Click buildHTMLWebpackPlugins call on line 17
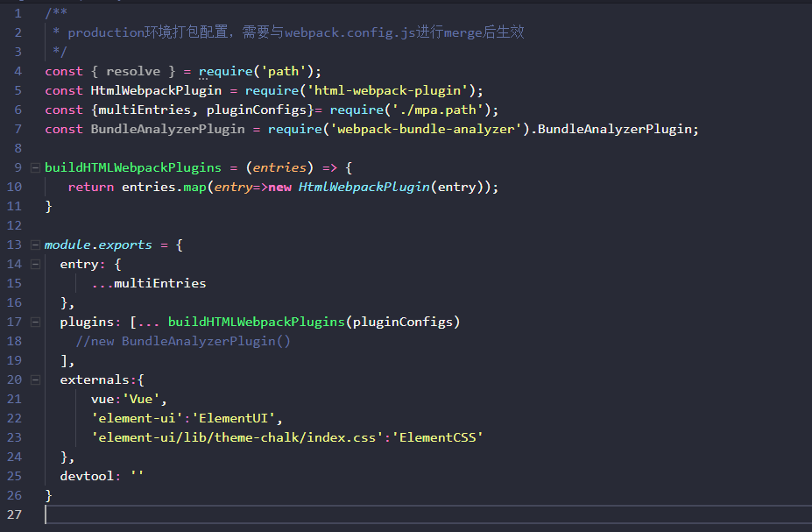Image resolution: width=812 pixels, height=532 pixels. tap(257, 323)
